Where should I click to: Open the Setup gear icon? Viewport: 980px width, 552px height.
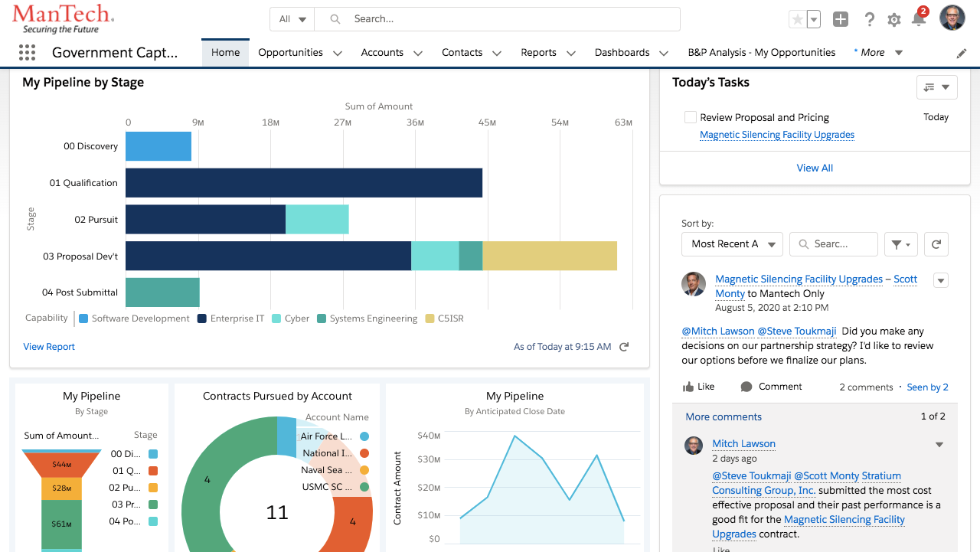[893, 20]
